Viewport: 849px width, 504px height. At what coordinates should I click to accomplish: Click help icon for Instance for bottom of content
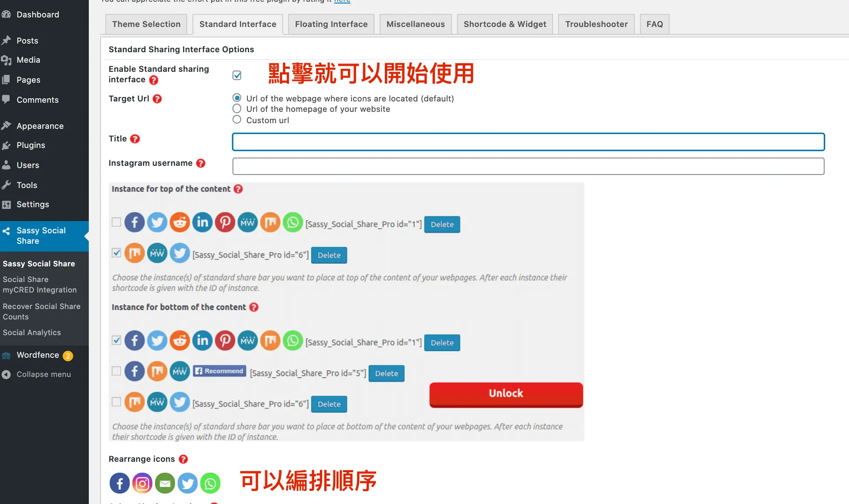click(254, 307)
